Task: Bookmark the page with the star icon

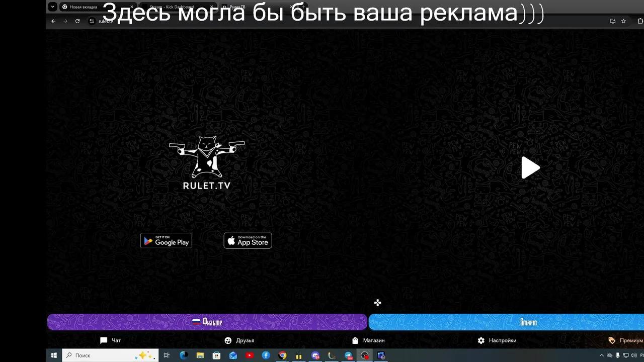Action: [x=623, y=21]
